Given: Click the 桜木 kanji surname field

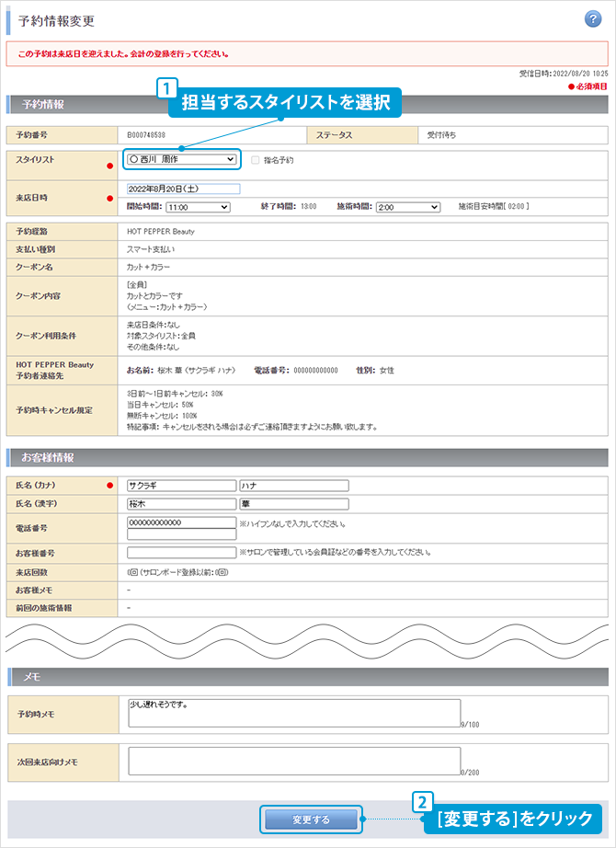Looking at the screenshot, I should [x=181, y=504].
